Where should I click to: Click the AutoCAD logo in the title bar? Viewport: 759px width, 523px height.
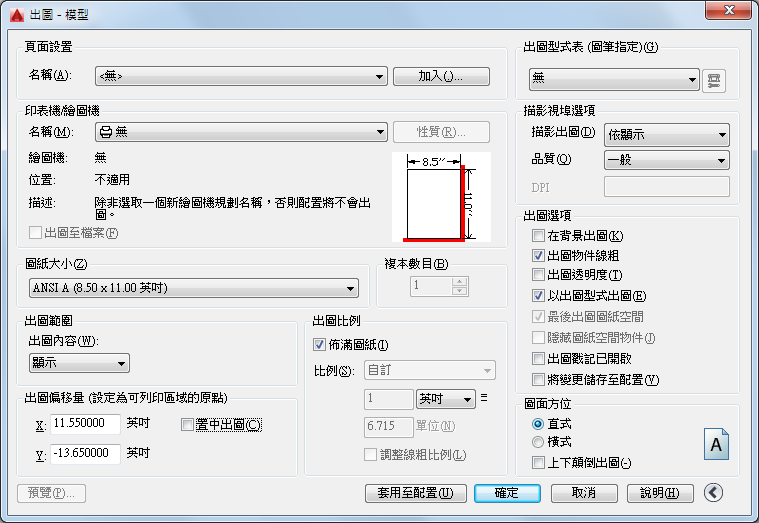(16, 15)
